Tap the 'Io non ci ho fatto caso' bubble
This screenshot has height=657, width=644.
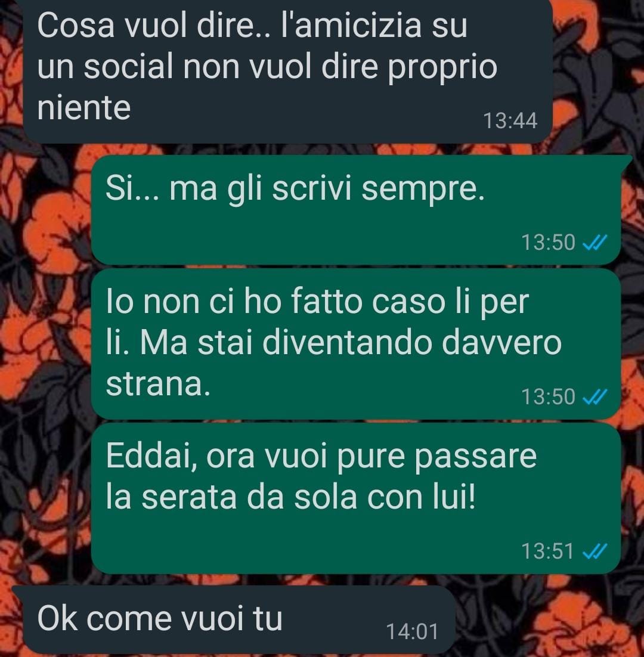(x=356, y=343)
